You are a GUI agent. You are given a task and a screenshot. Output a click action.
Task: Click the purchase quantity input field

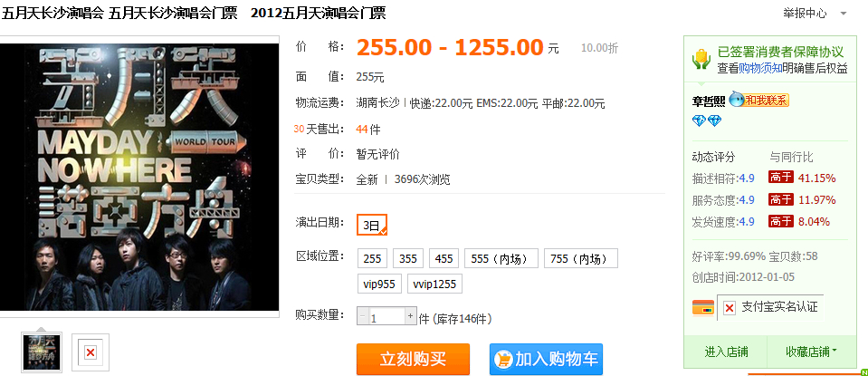pyautogui.click(x=386, y=317)
